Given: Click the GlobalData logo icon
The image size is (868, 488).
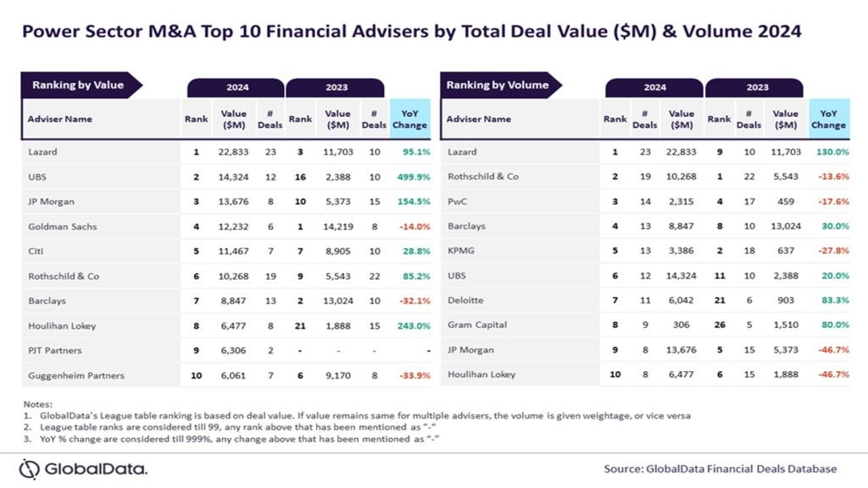Looking at the screenshot, I should tap(29, 469).
